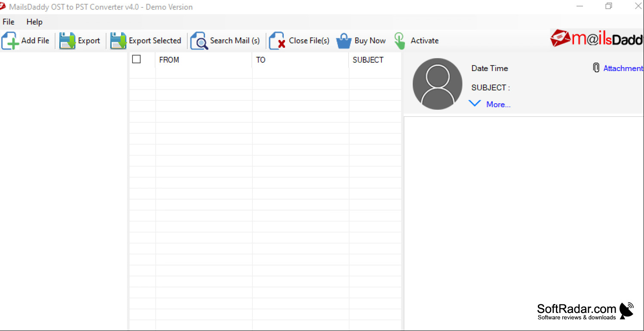Click the Export disk icon
Viewport: 644px width, 331px height.
(x=67, y=41)
